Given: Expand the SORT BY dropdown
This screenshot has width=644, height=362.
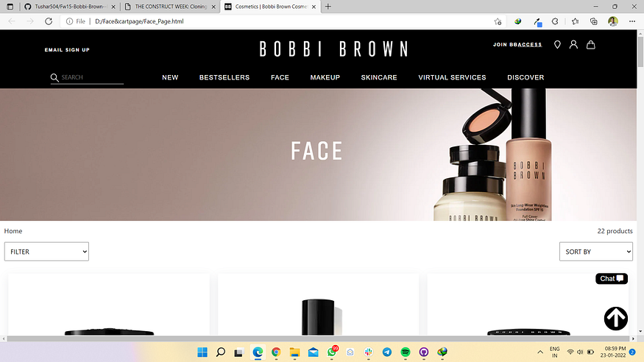Looking at the screenshot, I should (596, 252).
